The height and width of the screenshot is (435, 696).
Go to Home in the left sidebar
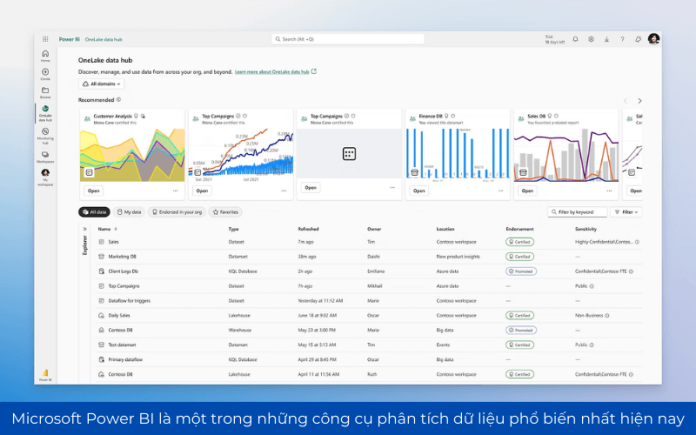point(45,54)
